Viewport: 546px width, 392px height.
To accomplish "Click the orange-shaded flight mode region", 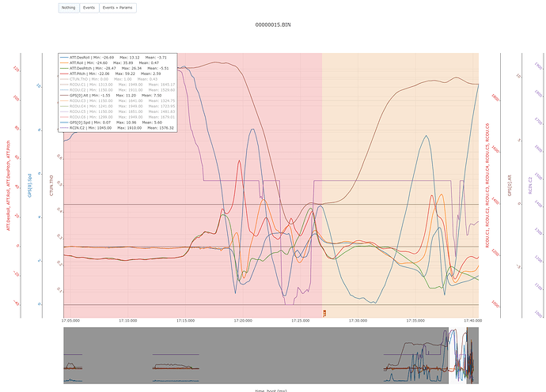I will pyautogui.click(x=400, y=186).
